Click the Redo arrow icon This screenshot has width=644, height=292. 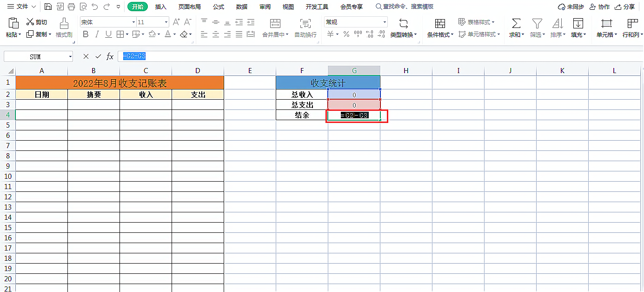106,7
